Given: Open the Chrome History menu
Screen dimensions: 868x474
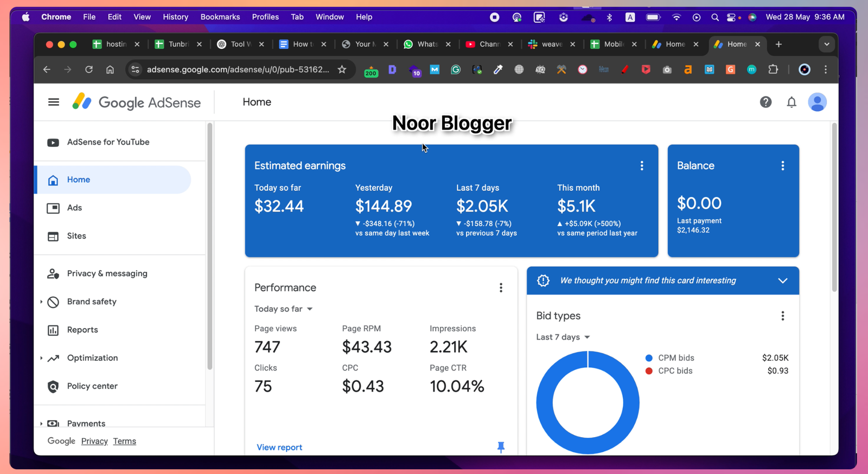Looking at the screenshot, I should coord(175,17).
